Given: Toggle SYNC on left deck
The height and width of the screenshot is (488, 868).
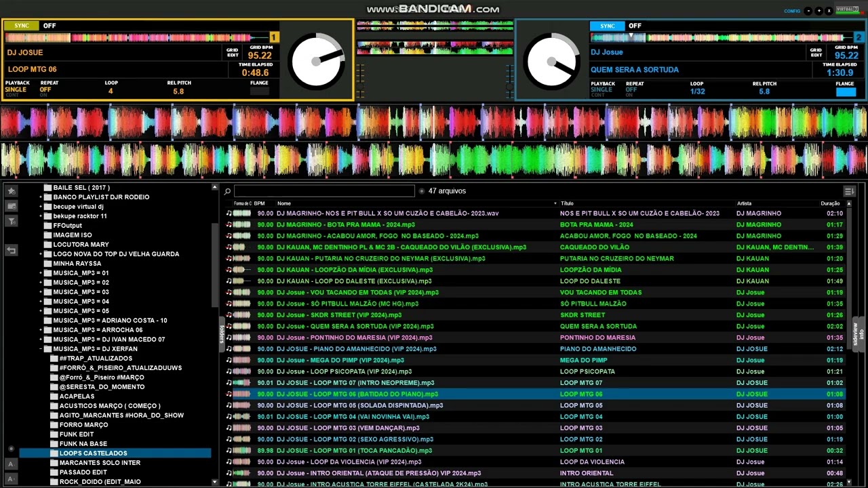Looking at the screenshot, I should pos(22,26).
